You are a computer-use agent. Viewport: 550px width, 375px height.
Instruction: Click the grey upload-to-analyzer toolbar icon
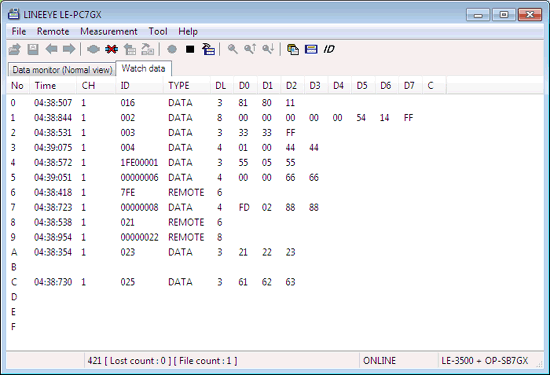click(x=130, y=49)
